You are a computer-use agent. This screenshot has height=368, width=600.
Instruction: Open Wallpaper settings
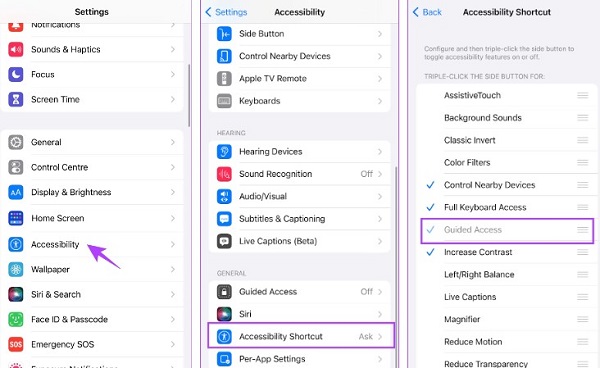[x=92, y=269]
